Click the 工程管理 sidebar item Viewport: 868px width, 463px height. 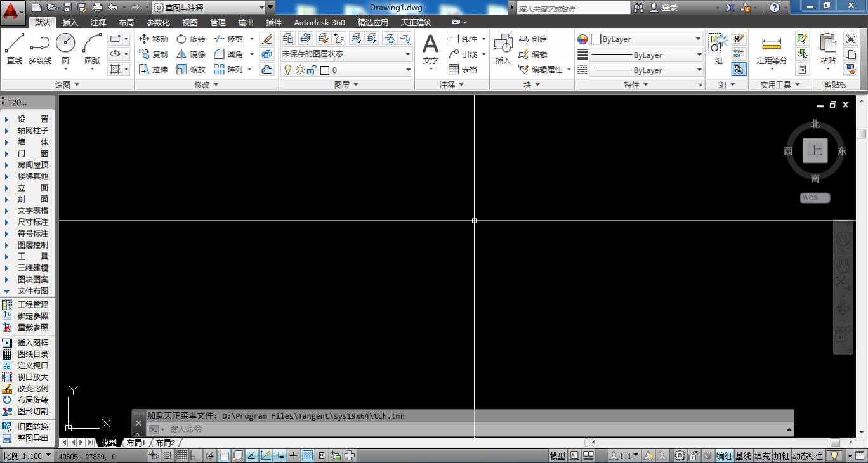point(25,305)
